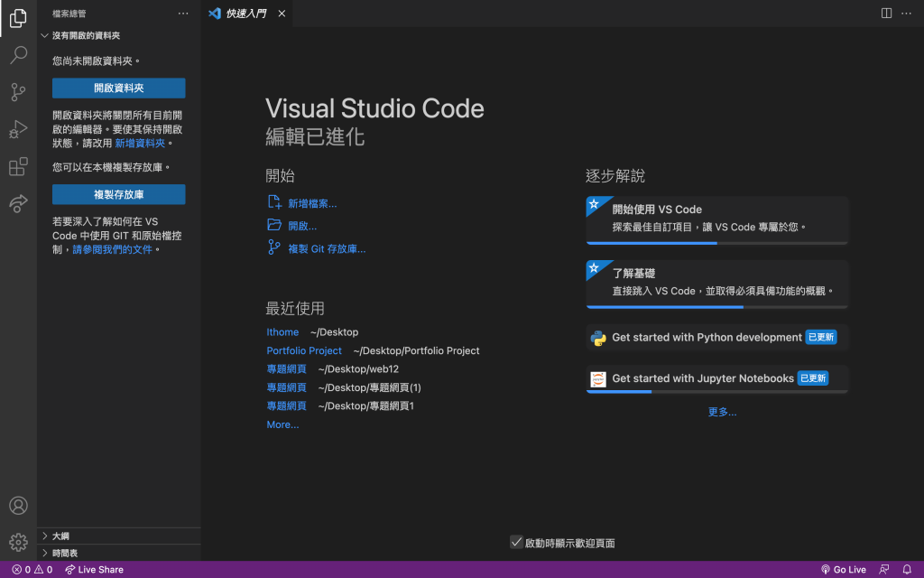Click the 開啟資料夾 button
This screenshot has height=578, width=924.
118,88
